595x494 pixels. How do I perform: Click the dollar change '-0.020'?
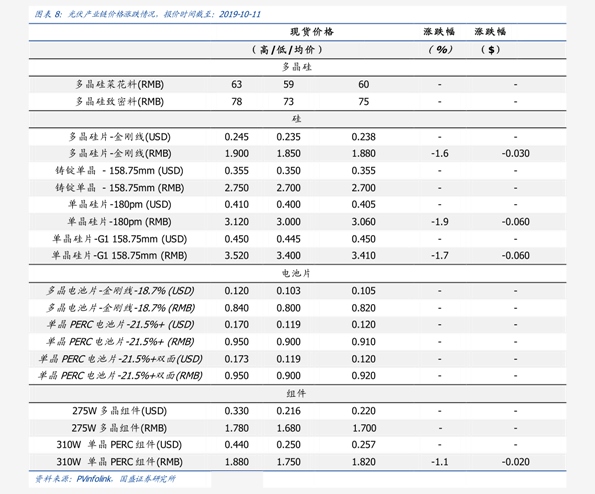tap(516, 462)
